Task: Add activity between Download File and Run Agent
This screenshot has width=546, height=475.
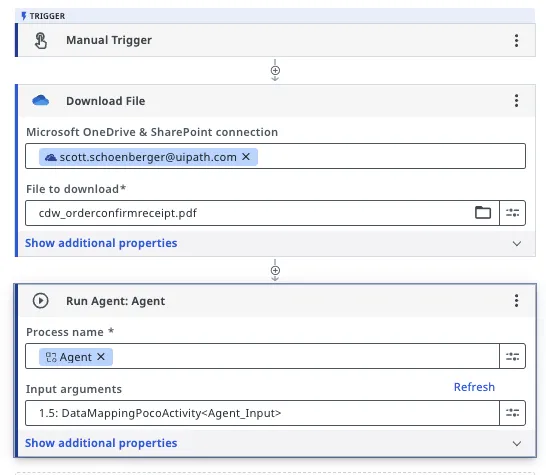Action: click(x=275, y=270)
